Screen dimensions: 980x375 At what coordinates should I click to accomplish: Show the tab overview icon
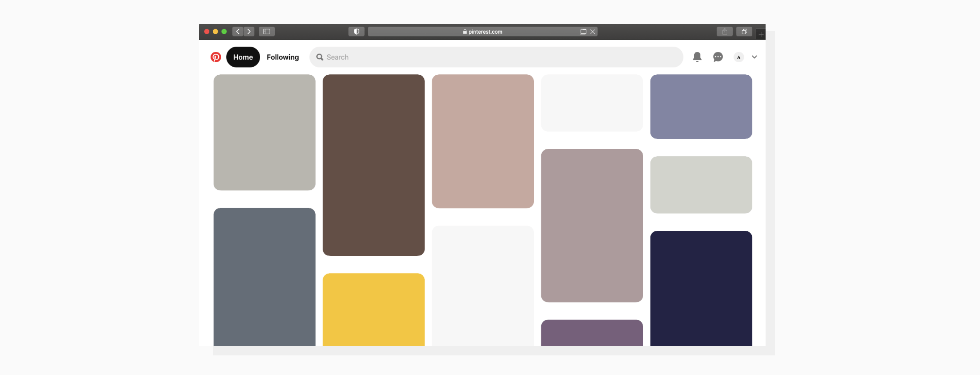(x=744, y=31)
